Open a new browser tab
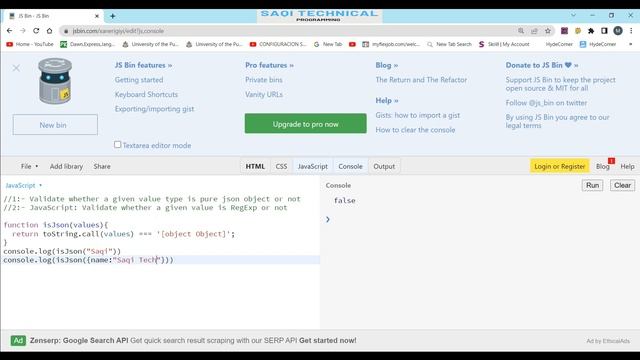This screenshot has width=640, height=360. (113, 16)
